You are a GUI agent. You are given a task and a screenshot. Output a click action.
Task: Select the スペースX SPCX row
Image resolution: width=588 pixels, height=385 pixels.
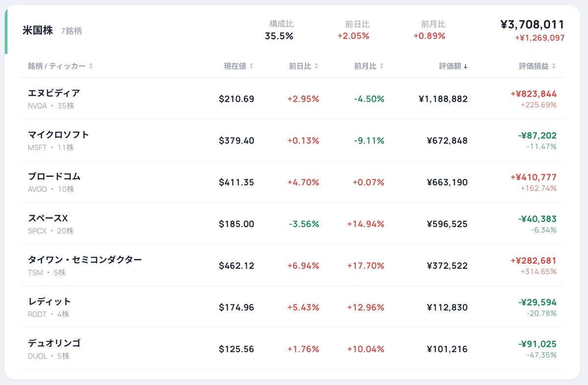point(292,223)
